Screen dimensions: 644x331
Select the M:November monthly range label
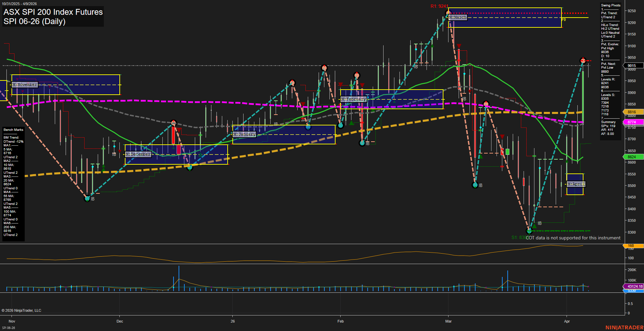pyautogui.click(x=25, y=85)
